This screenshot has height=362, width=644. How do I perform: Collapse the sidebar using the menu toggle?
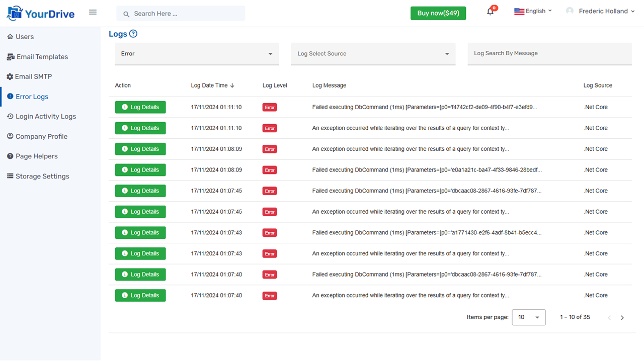(93, 12)
